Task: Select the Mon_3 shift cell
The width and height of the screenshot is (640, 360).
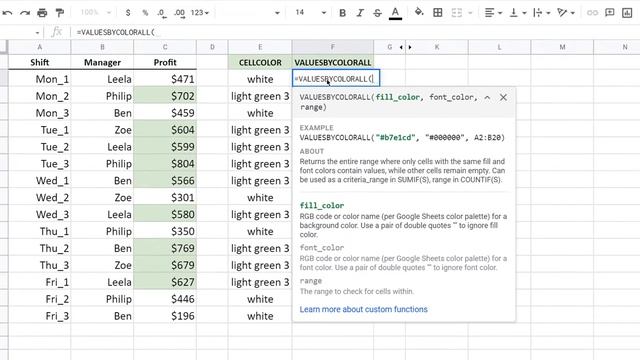Action: coord(40,113)
